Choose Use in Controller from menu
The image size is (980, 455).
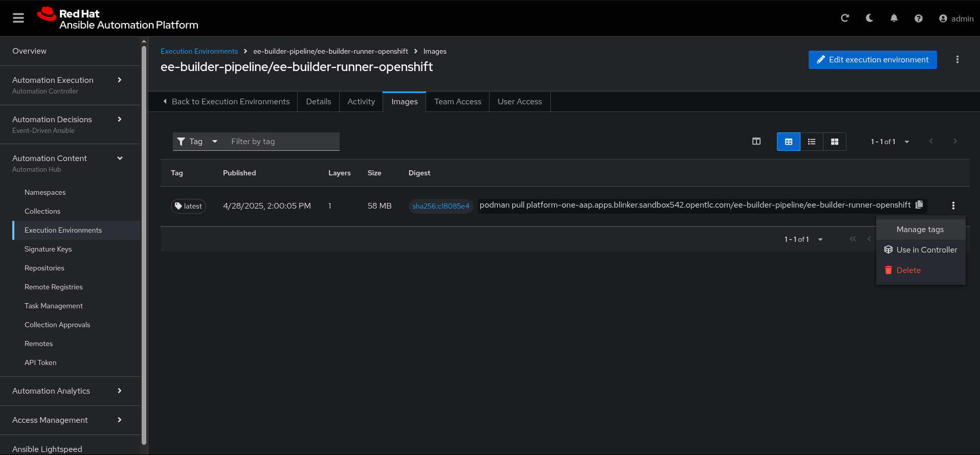(x=926, y=250)
